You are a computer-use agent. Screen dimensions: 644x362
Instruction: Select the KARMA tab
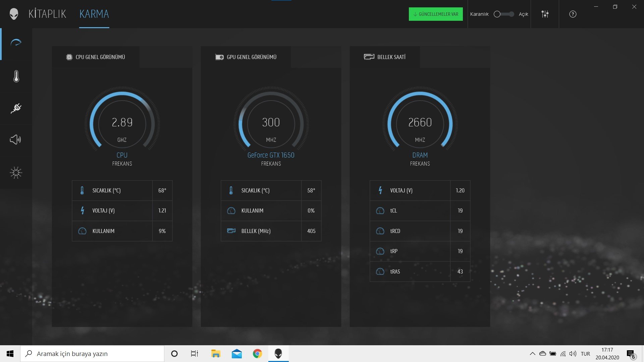pyautogui.click(x=94, y=14)
